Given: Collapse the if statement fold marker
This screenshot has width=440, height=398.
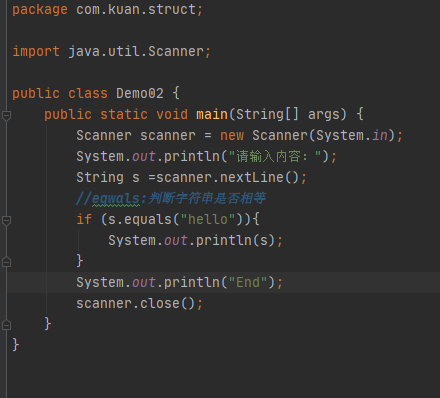Looking at the screenshot, I should click(6, 220).
